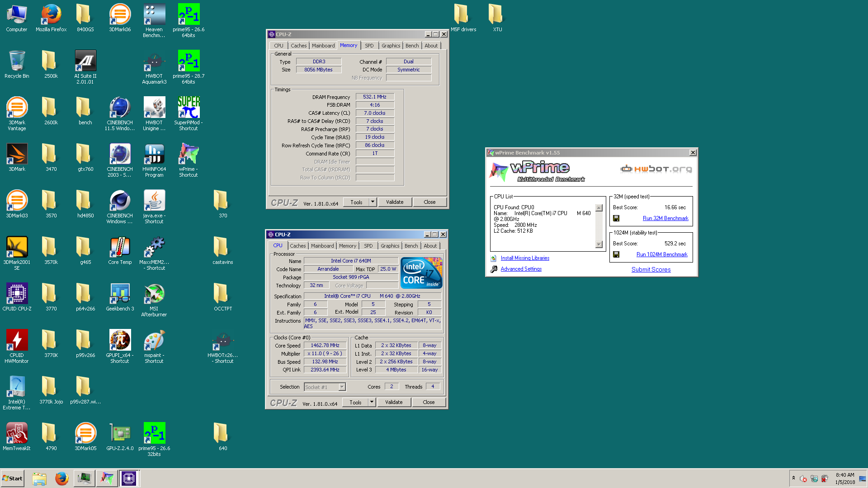Launch HWiNFO64 Program icon
The height and width of the screenshot is (488, 868).
[x=154, y=161]
